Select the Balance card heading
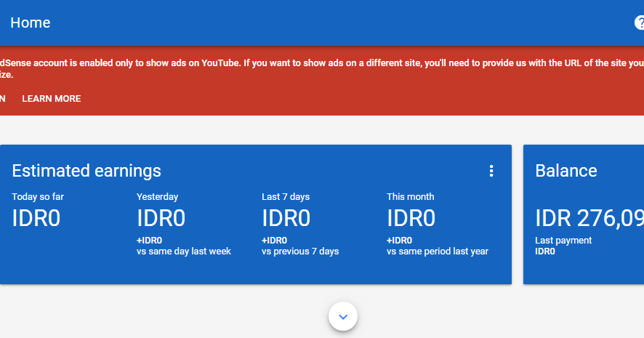Viewport: 644px width, 338px height. point(566,171)
